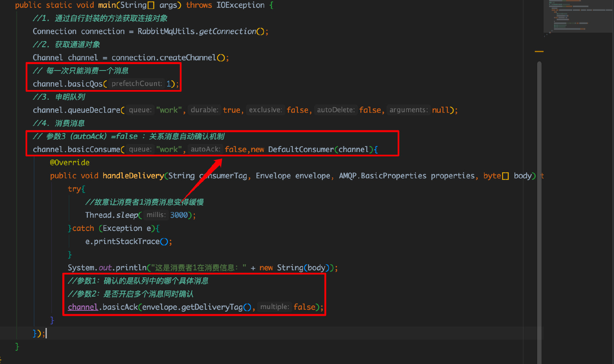The width and height of the screenshot is (614, 364).
Task: Click the DefaultConsumer constructor name
Action: [301, 150]
